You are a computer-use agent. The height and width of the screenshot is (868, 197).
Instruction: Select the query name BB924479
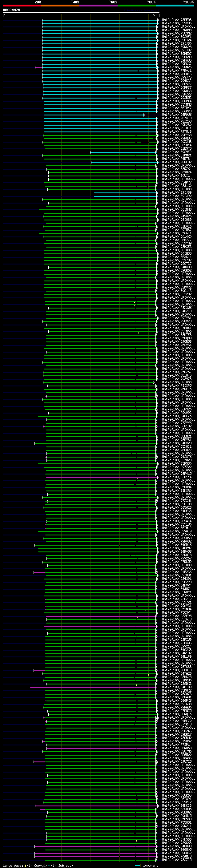[x=11, y=10]
